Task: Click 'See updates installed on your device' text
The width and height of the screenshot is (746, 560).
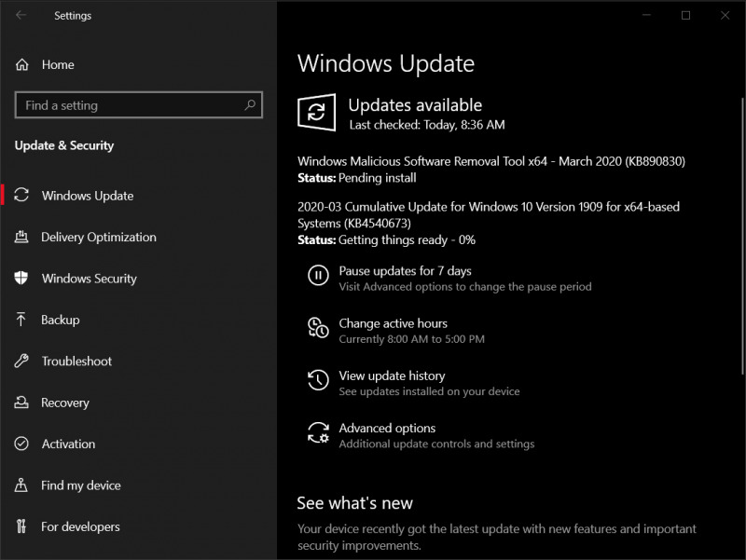Action: [x=429, y=391]
